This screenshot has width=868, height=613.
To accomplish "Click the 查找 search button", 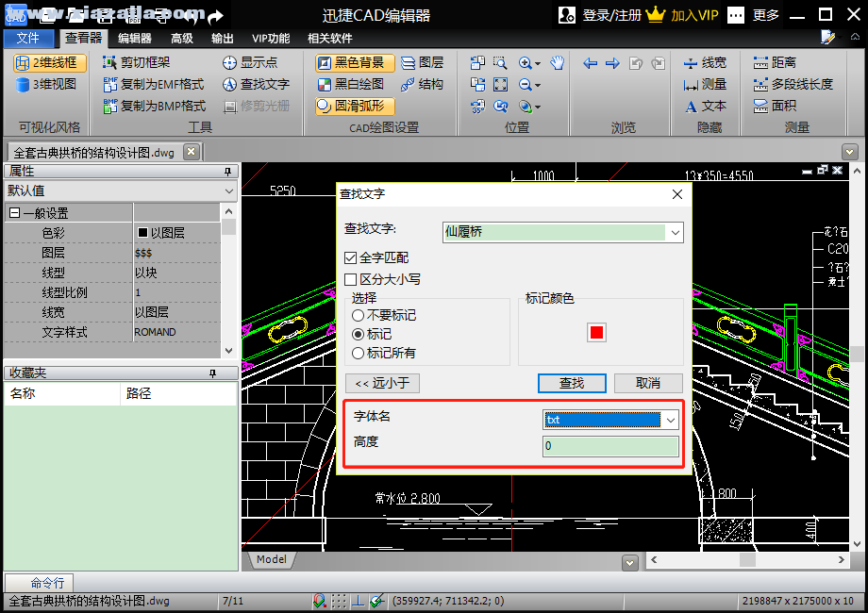I will point(572,384).
